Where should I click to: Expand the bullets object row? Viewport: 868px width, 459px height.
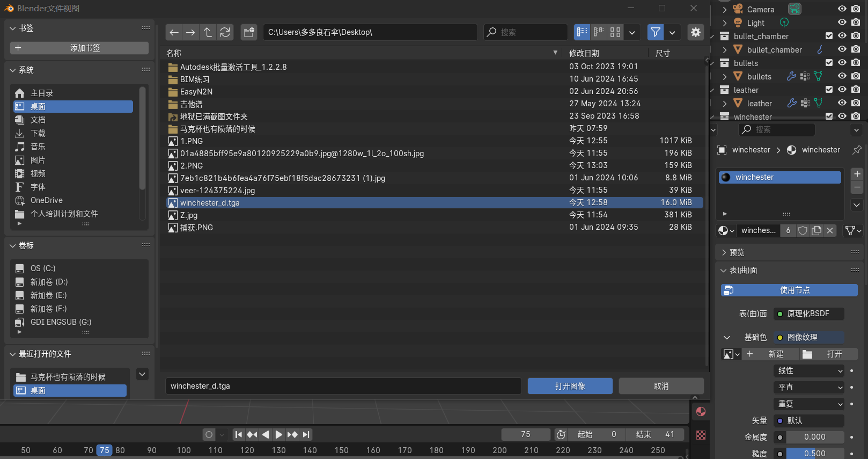(725, 77)
